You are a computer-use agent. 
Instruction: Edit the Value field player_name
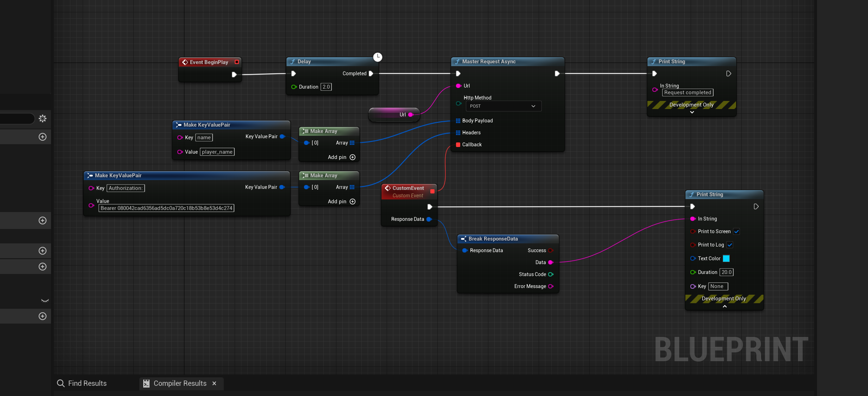click(217, 152)
